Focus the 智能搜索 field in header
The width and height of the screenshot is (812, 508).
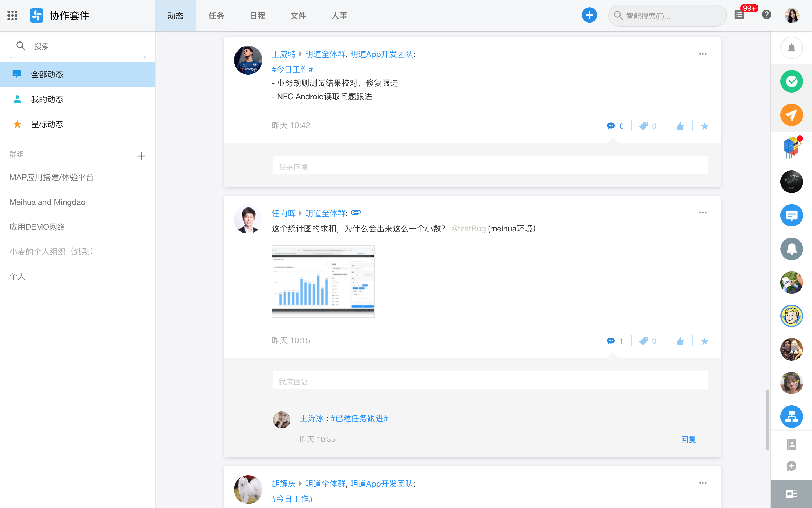coord(667,16)
